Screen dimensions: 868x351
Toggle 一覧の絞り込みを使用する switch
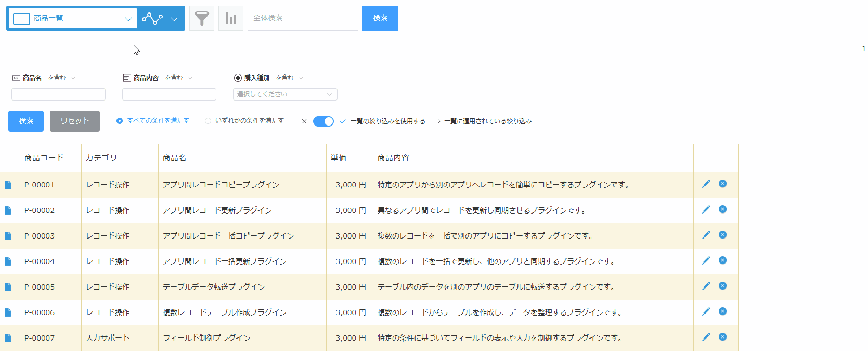323,121
